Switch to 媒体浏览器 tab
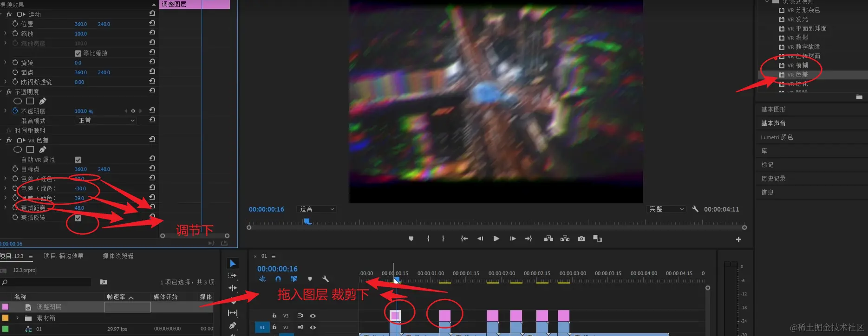This screenshot has width=868, height=336. coord(118,256)
